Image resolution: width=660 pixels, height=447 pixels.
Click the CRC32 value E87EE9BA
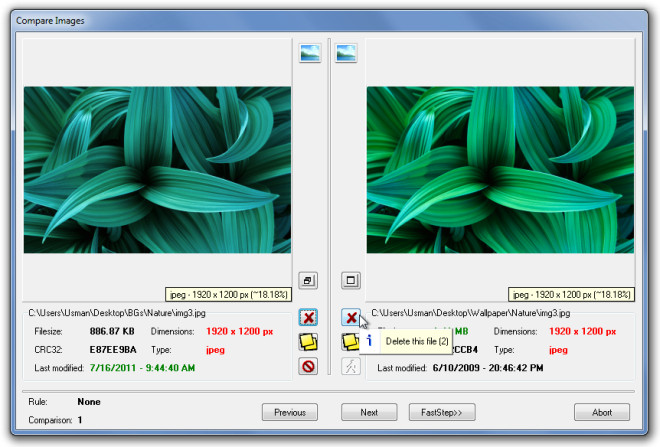click(x=113, y=350)
